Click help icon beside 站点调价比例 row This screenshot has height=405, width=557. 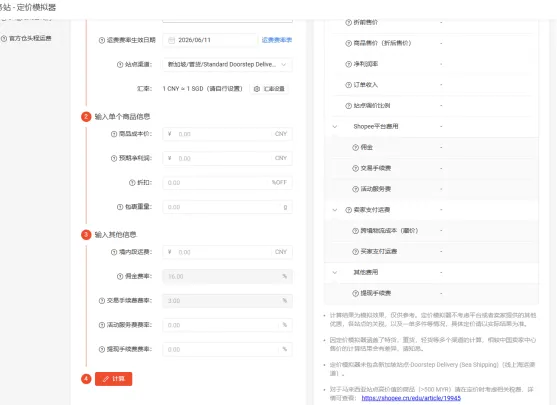(x=348, y=106)
